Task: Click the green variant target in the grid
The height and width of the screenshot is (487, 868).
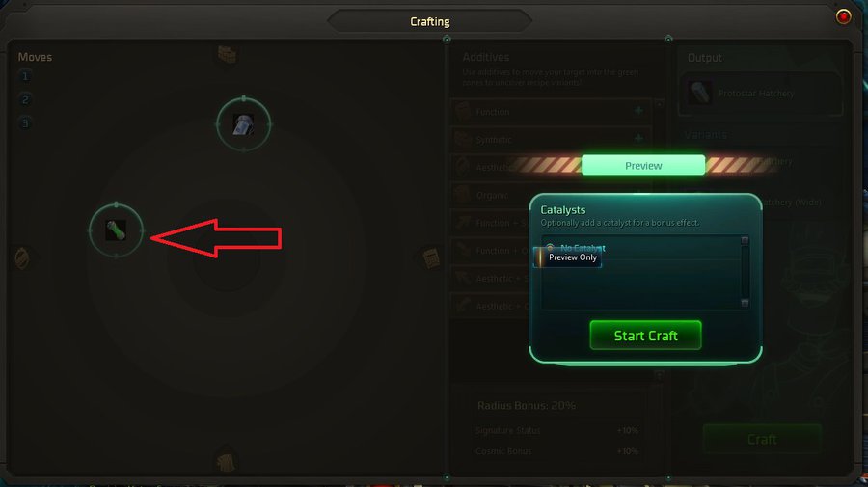Action: tap(117, 230)
